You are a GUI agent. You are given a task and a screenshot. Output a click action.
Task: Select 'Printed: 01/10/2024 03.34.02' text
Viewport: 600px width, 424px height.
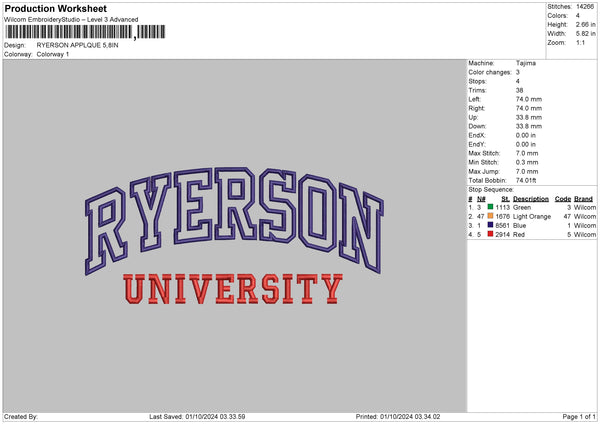(398, 417)
